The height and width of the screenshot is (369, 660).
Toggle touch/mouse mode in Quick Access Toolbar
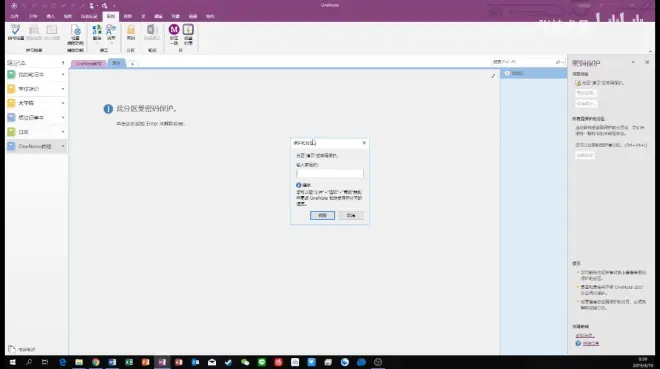pos(92,5)
